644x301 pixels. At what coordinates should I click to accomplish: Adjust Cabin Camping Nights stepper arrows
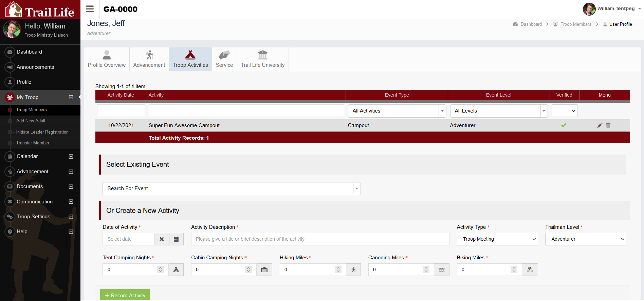click(249, 270)
